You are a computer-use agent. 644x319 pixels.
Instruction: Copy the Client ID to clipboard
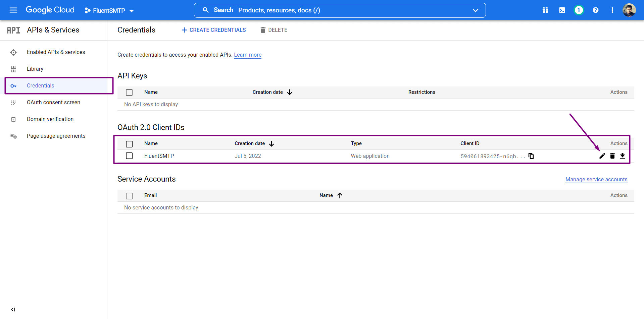[x=531, y=156]
